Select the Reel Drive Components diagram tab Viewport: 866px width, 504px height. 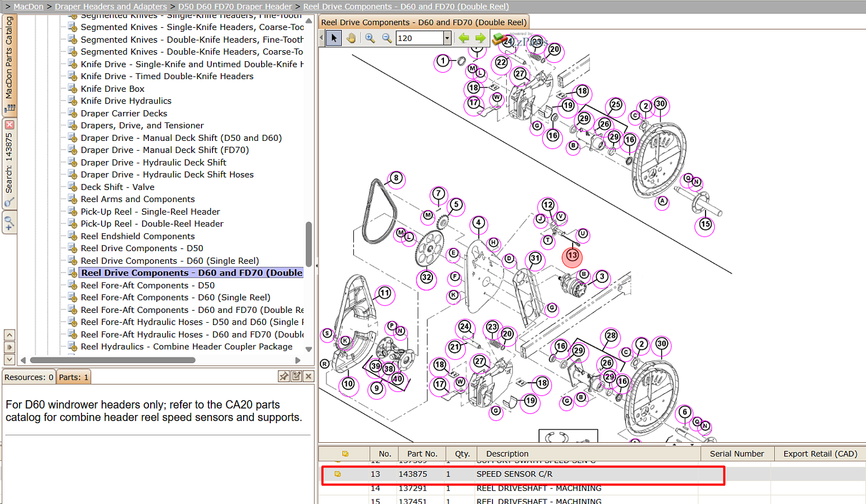pyautogui.click(x=424, y=23)
